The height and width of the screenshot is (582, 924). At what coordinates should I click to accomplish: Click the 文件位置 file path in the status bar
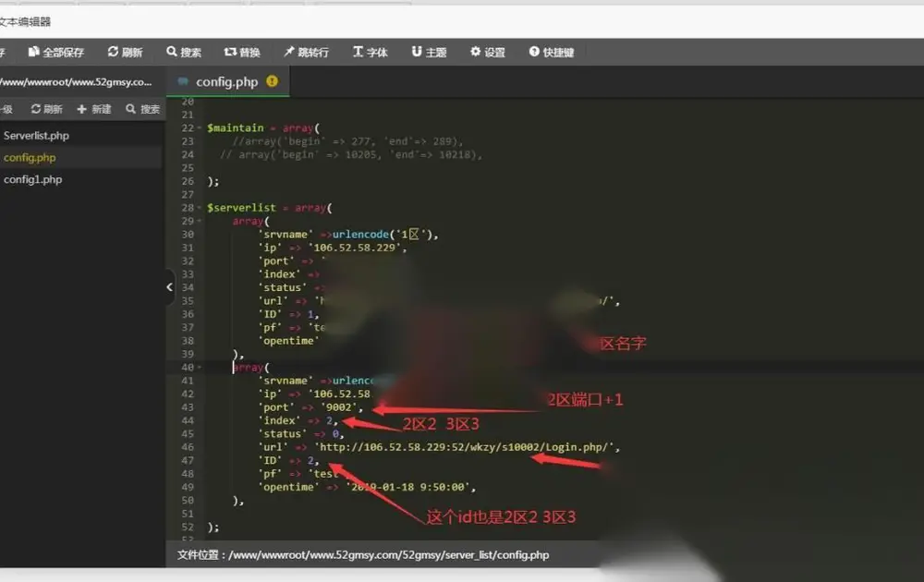363,555
